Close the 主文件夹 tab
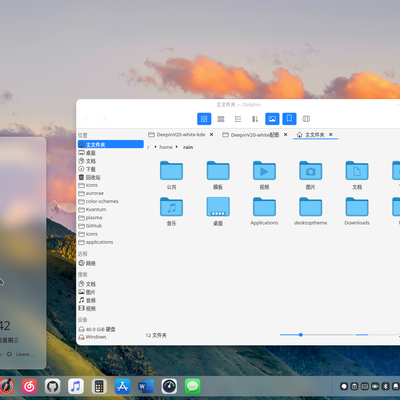400x400 pixels. (x=331, y=135)
